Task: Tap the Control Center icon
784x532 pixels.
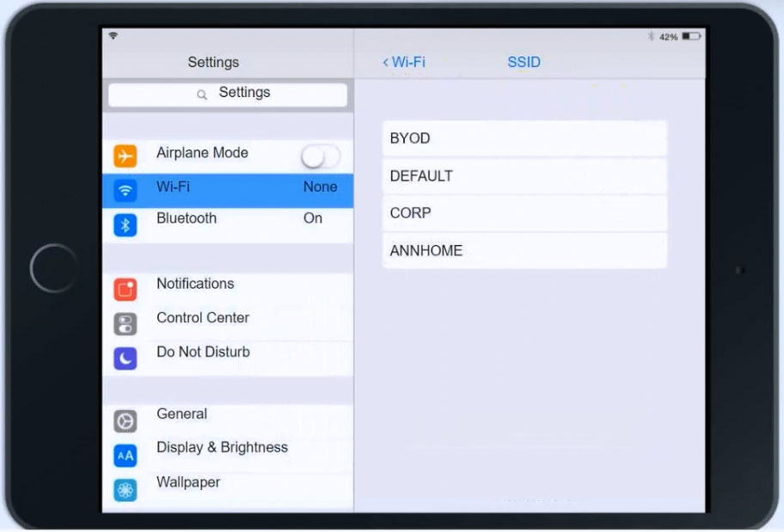Action: coord(126,324)
